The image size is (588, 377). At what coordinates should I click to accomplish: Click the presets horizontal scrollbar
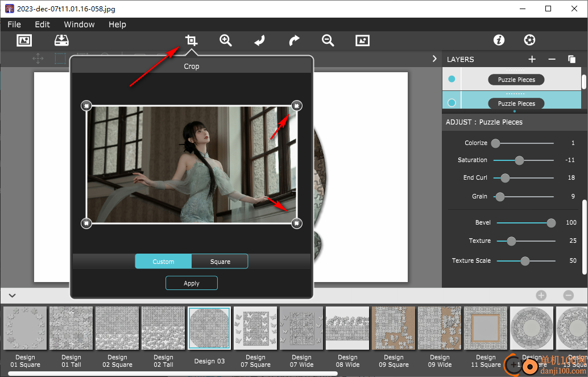click(172, 374)
